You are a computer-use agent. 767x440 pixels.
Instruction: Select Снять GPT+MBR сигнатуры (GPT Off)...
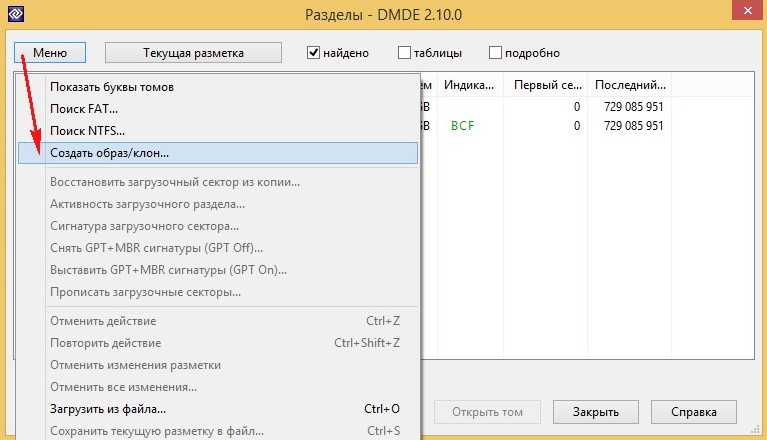click(218, 248)
